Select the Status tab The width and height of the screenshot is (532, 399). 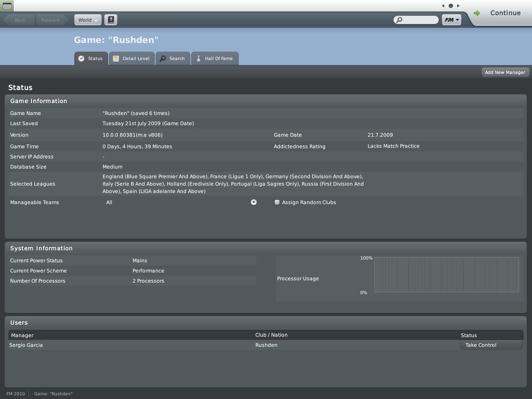[91, 59]
